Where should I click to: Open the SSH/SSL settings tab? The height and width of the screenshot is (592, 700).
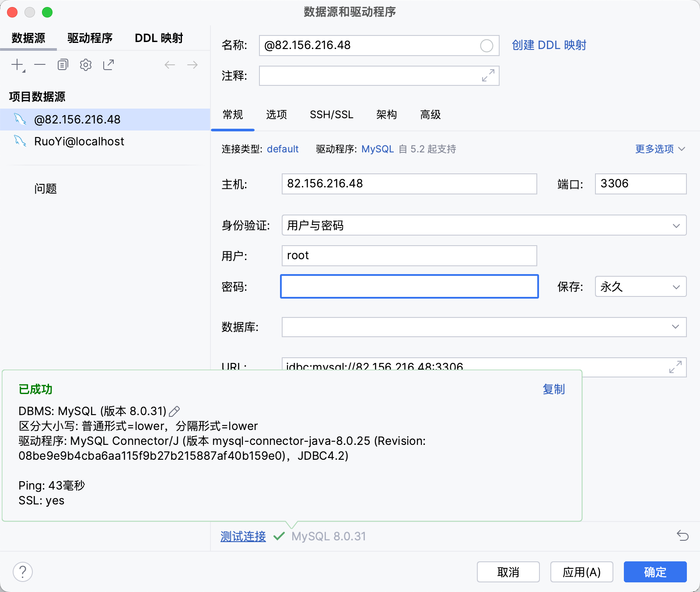[332, 115]
